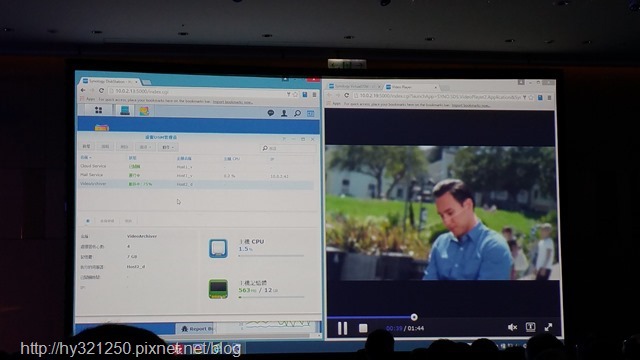Click the CPU usage progress bar

click(271, 256)
